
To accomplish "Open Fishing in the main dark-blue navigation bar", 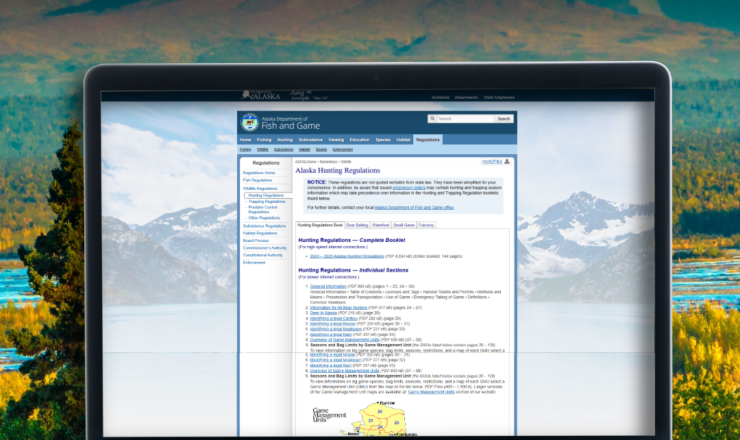I will 264,140.
